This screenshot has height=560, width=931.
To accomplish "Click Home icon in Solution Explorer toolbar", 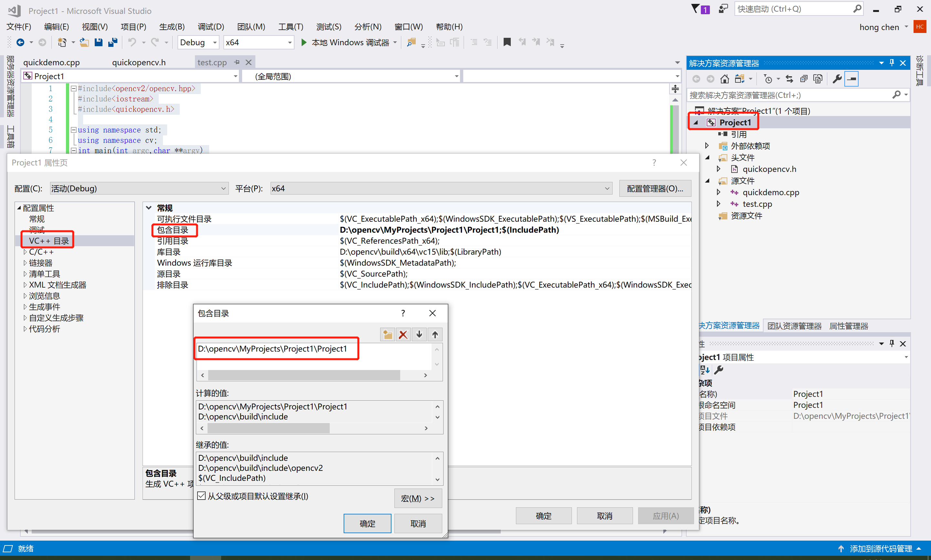I will point(724,79).
